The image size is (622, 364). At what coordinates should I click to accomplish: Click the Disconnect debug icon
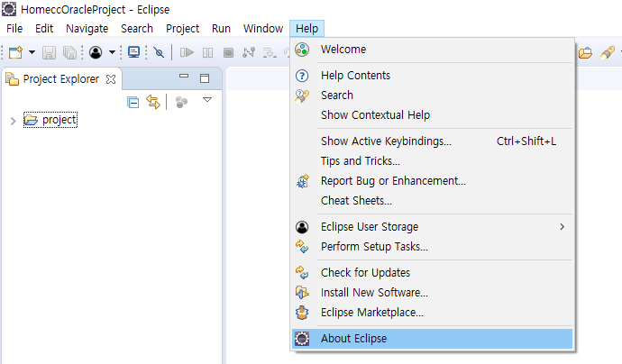[x=249, y=52]
